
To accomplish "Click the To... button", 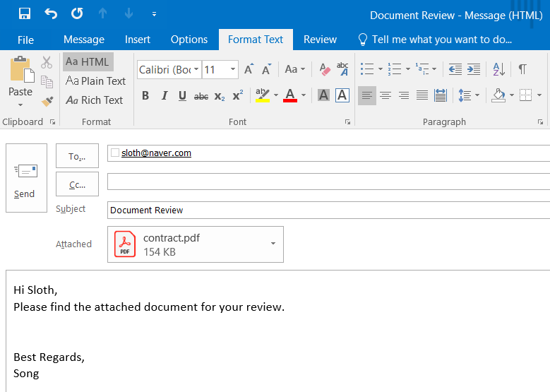I will coord(77,156).
